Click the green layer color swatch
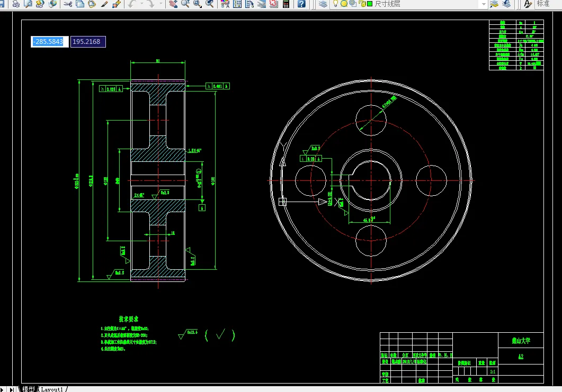This screenshot has height=392, width=562. click(370, 4)
